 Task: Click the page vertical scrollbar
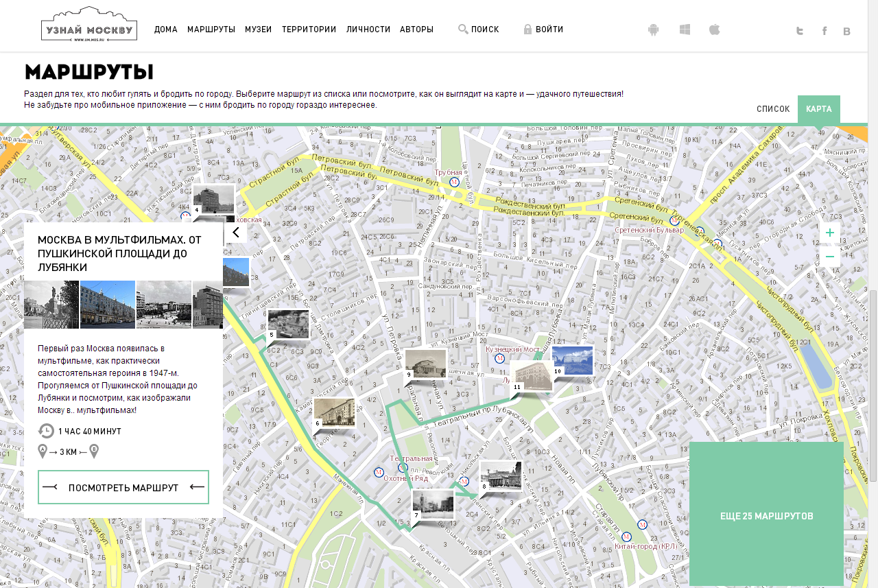873,384
